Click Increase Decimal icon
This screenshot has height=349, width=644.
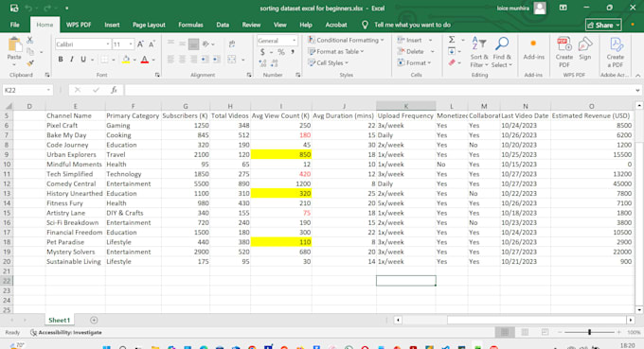point(263,63)
